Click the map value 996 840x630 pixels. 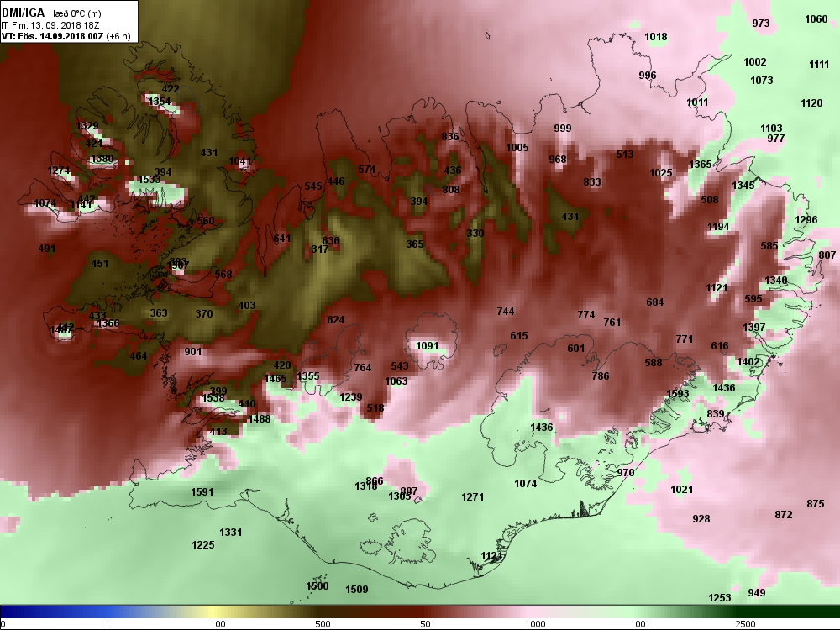coord(647,76)
